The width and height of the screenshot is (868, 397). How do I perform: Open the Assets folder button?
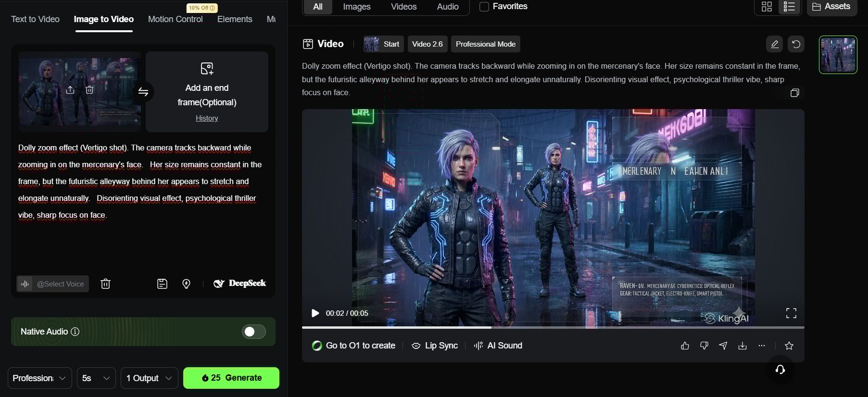point(832,7)
